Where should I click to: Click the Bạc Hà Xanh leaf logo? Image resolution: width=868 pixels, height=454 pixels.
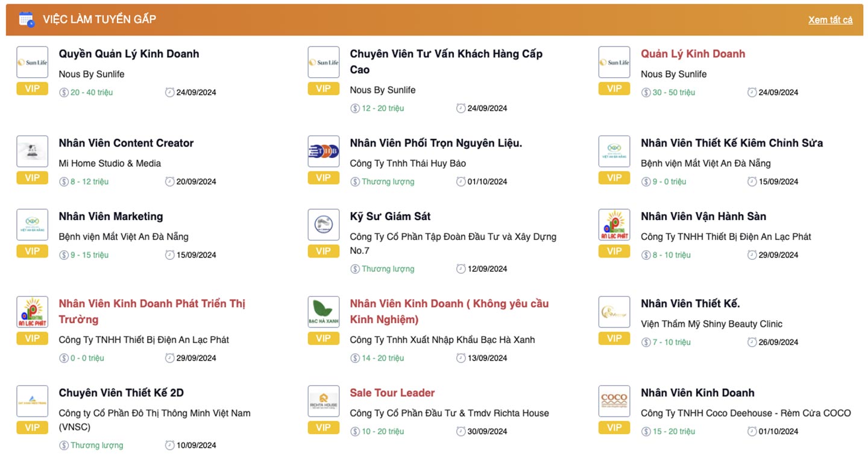coord(323,312)
